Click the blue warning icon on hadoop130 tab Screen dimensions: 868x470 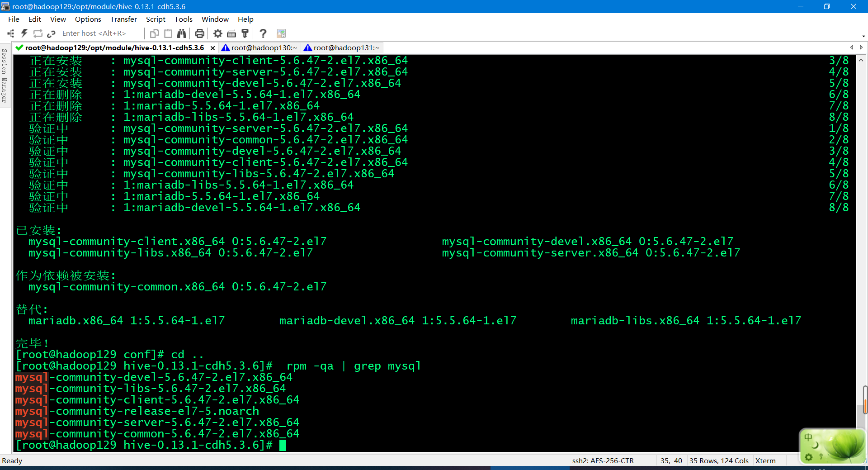225,47
